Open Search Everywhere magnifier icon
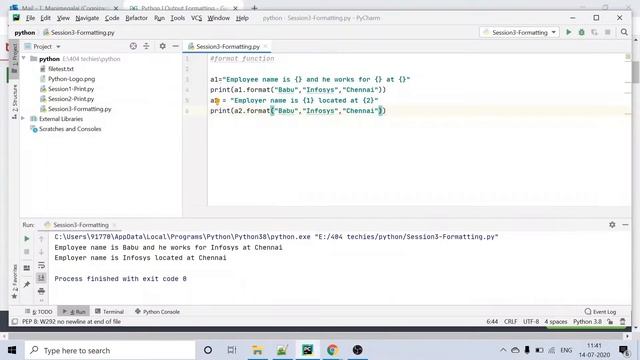Screen dimensions: 640x360 tap(624, 32)
